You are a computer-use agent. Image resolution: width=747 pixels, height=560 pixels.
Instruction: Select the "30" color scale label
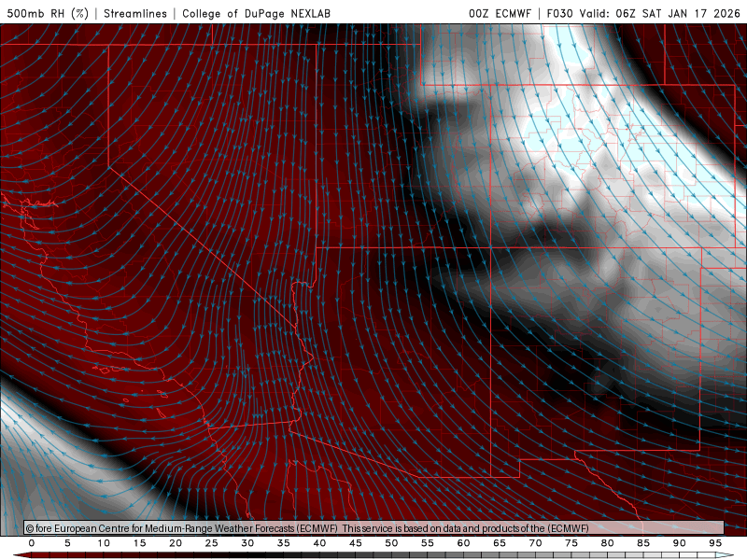(247, 543)
